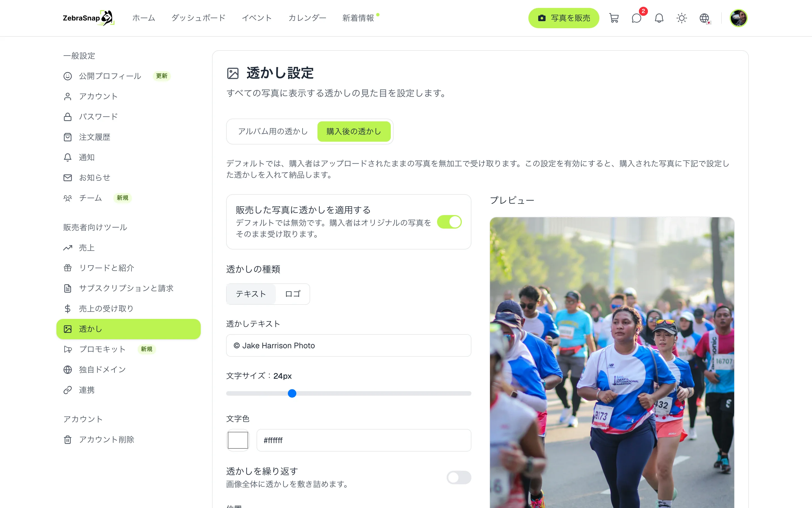Open イベント in top navigation
The image size is (812, 508).
(257, 18)
